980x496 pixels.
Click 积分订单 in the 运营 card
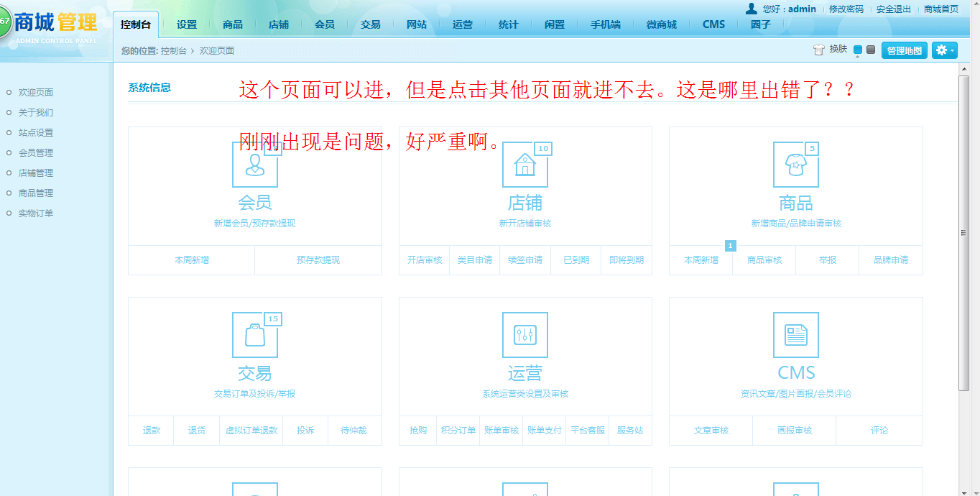[x=458, y=431]
